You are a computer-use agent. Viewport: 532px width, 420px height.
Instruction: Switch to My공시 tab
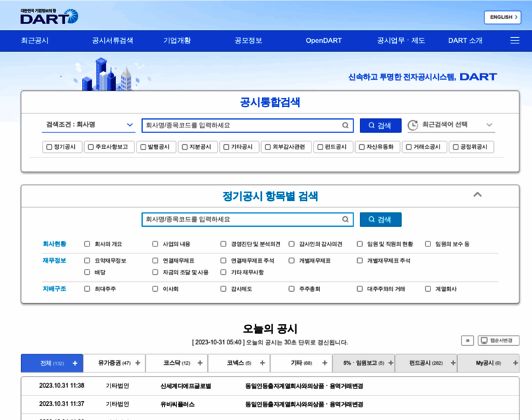tap(489, 363)
